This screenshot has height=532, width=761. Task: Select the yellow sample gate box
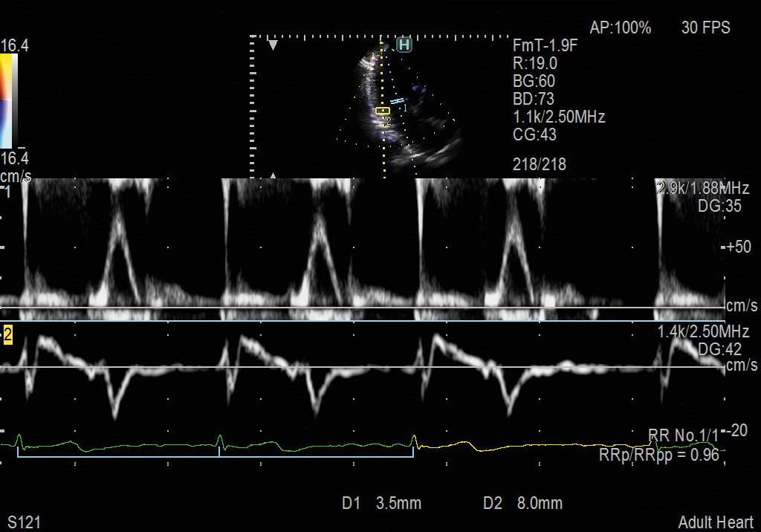click(383, 111)
